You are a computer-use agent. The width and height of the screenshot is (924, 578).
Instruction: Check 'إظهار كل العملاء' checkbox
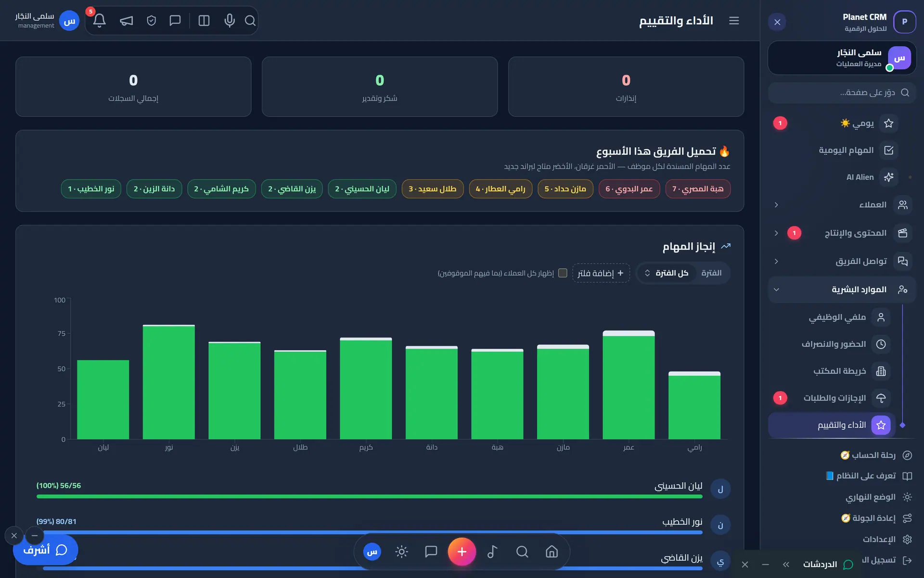pyautogui.click(x=563, y=273)
